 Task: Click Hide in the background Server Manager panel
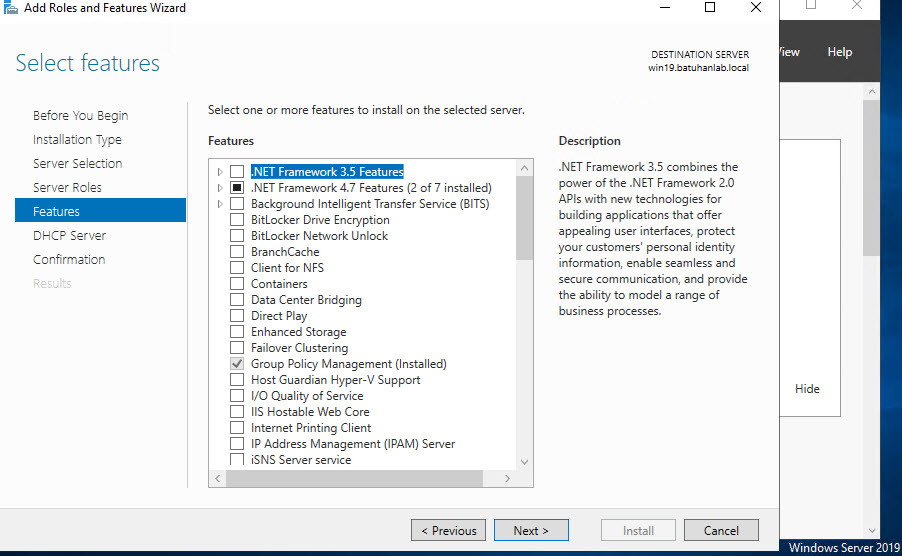click(x=807, y=389)
